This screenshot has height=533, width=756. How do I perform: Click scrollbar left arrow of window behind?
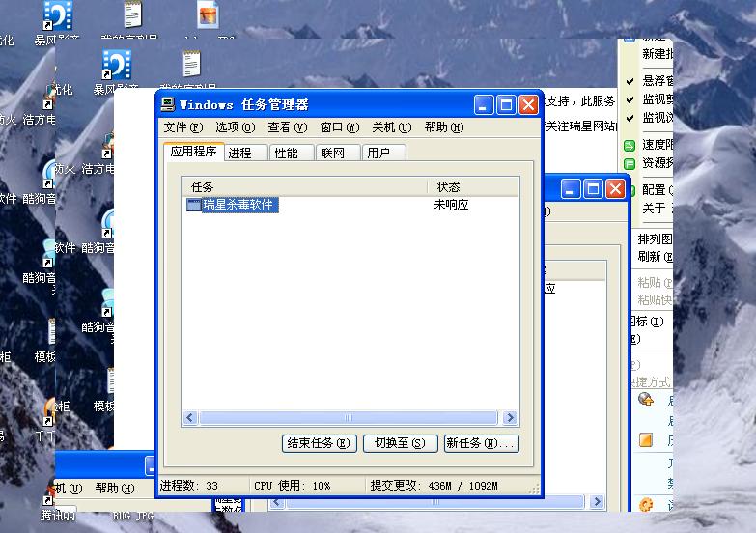[x=277, y=503]
